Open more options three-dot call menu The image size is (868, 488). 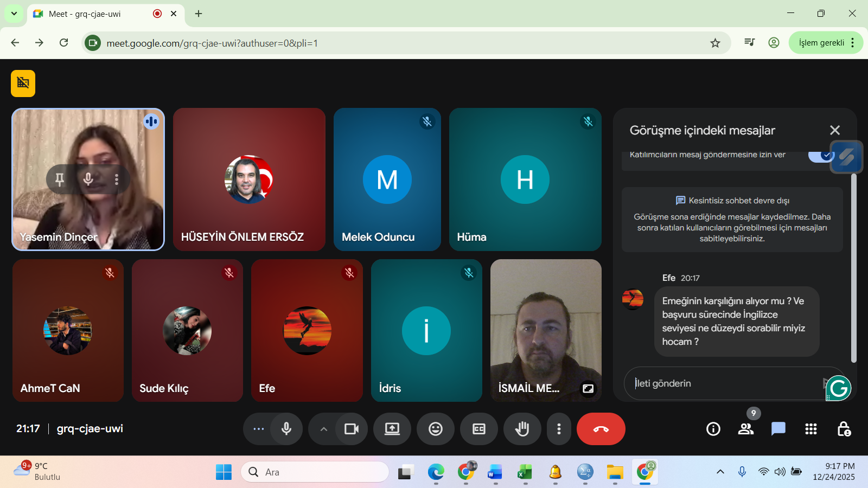point(559,429)
